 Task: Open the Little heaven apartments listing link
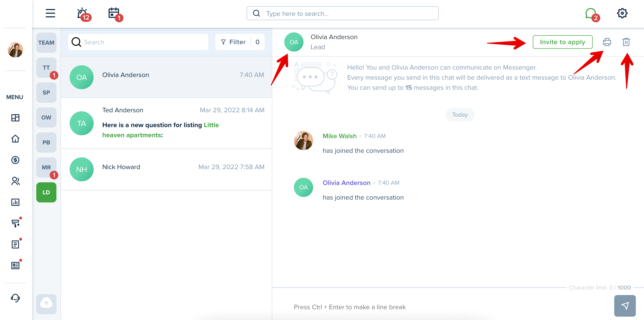click(160, 130)
